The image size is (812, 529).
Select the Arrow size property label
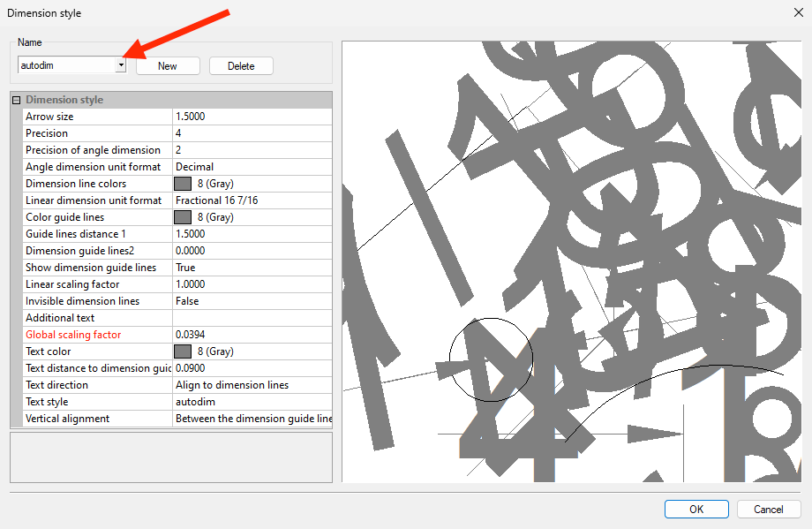(x=49, y=116)
